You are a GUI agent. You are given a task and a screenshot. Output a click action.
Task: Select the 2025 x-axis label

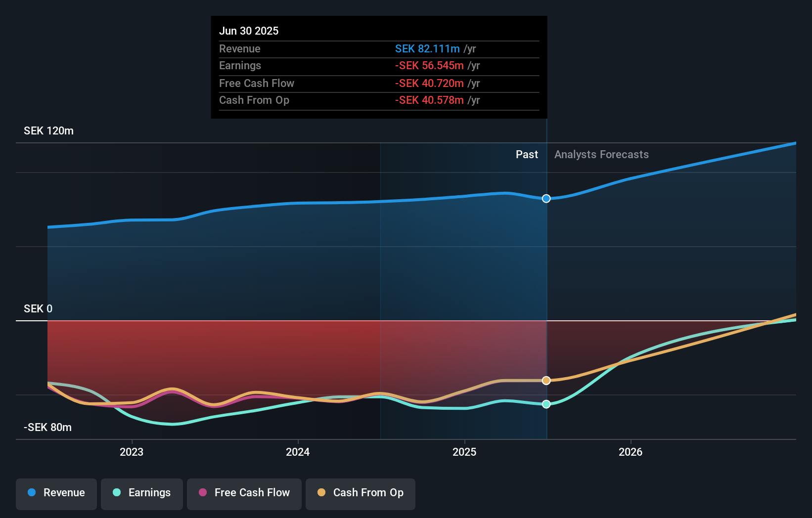464,452
